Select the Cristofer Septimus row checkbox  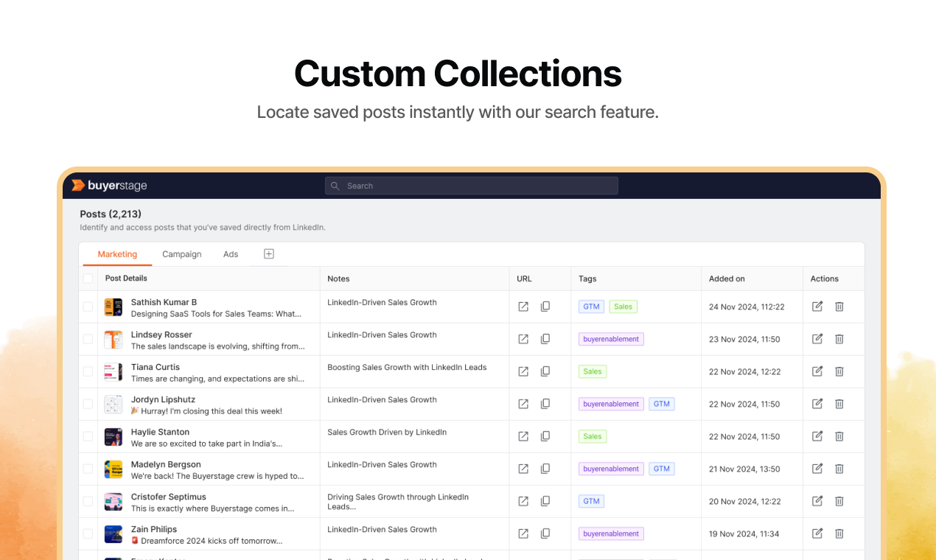[88, 501]
